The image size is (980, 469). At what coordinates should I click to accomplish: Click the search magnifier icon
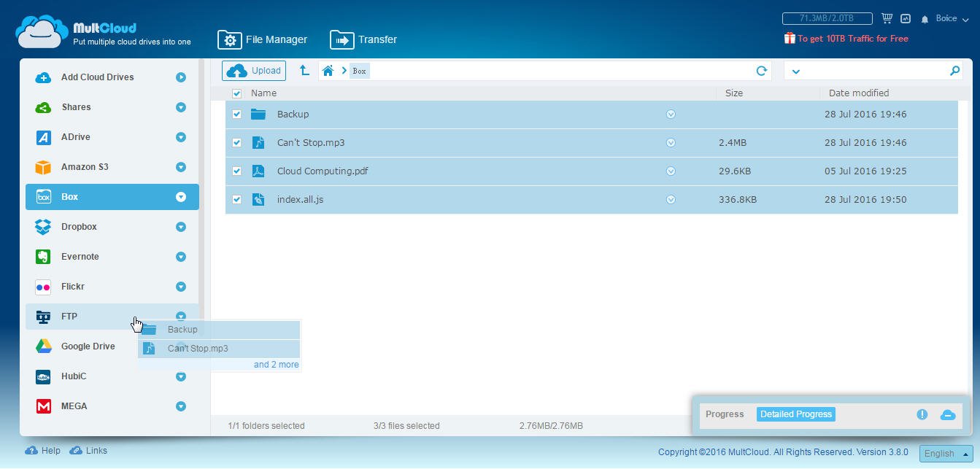[x=954, y=71]
